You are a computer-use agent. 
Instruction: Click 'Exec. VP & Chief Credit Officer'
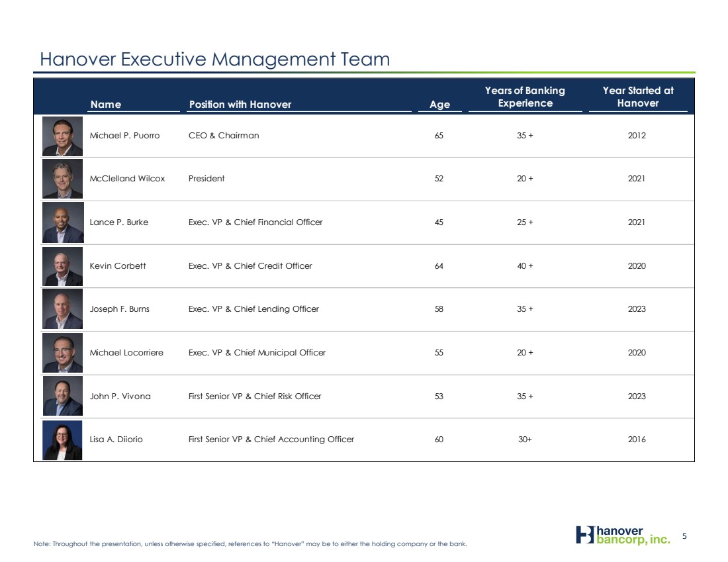pyautogui.click(x=250, y=266)
